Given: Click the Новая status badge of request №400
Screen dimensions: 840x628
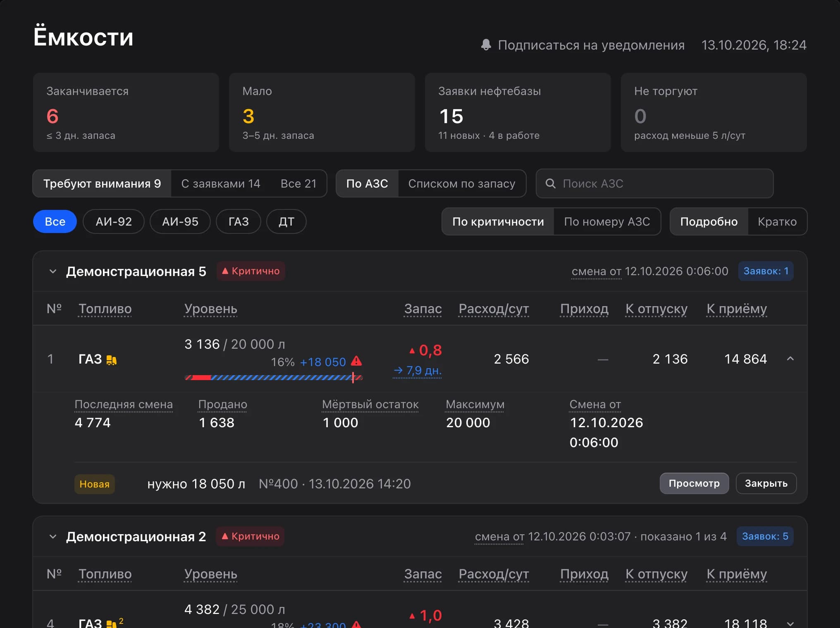Looking at the screenshot, I should pos(95,484).
